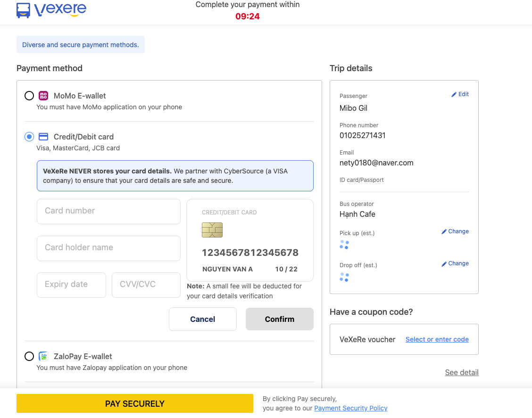Screen dimensions: 532x418
Task: Edit passenger information
Action: click(x=460, y=94)
